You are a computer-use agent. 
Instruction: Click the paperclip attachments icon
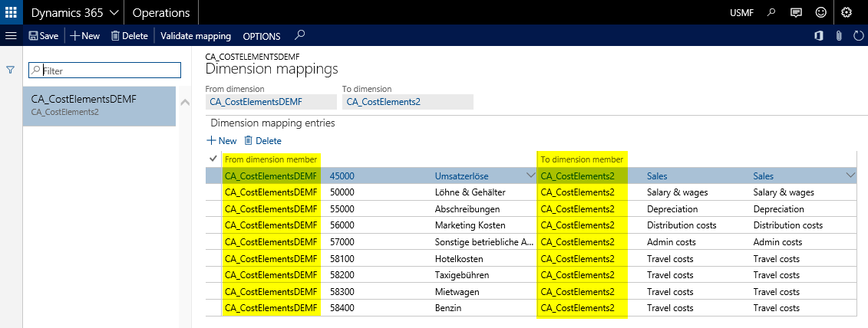click(839, 36)
